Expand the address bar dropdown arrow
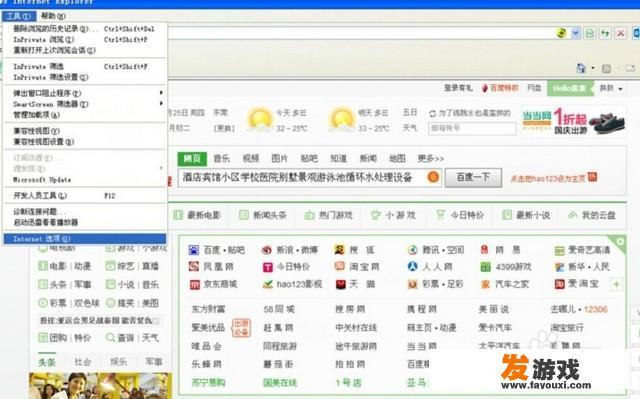Viewport: 640px width, 399px height. (x=576, y=33)
